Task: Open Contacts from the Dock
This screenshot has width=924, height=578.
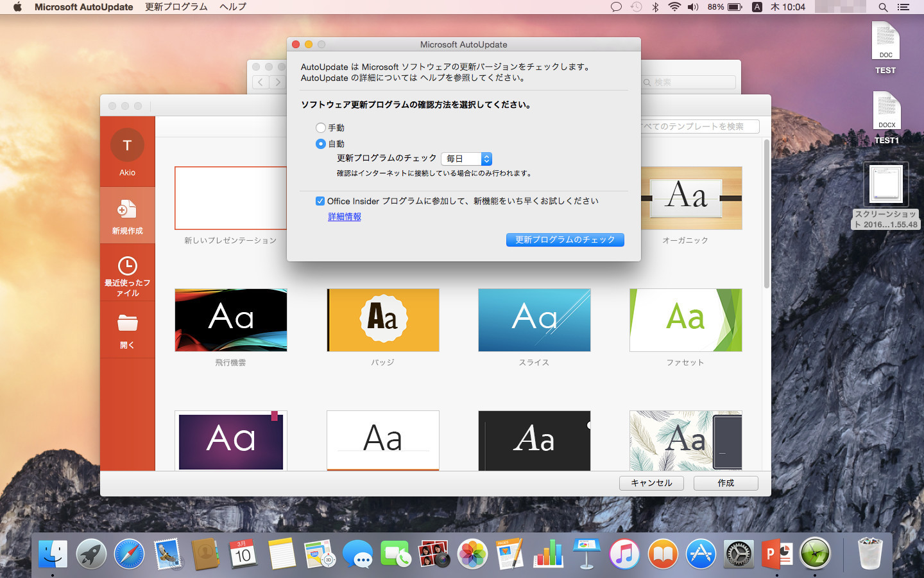Action: click(205, 553)
